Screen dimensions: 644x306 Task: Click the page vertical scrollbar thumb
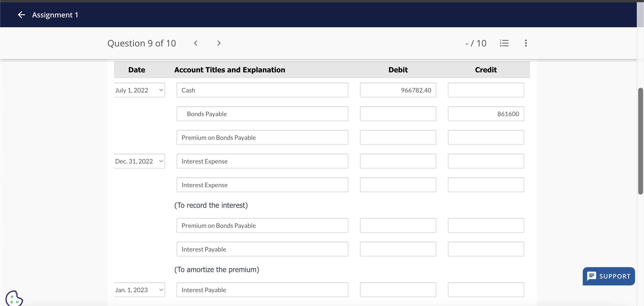pyautogui.click(x=640, y=141)
